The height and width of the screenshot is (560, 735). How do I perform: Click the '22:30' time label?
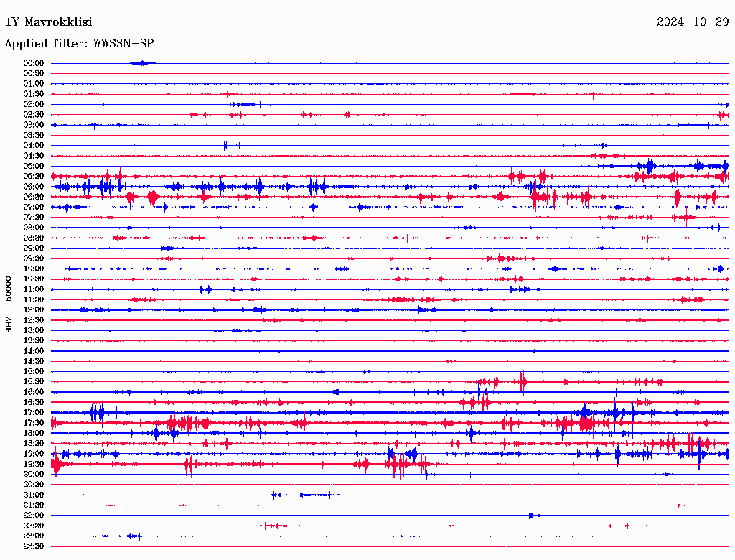point(33,526)
